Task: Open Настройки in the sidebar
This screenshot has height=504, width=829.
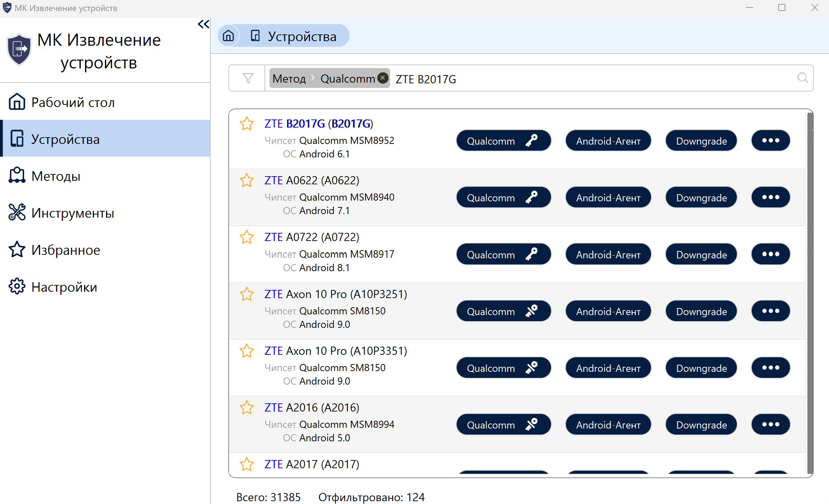Action: [x=106, y=286]
